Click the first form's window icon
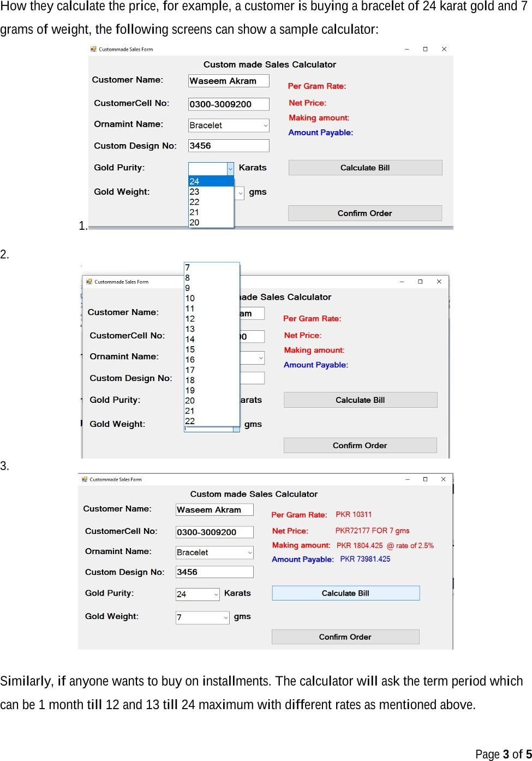Screen dimensions: 532x761 [x=93, y=49]
